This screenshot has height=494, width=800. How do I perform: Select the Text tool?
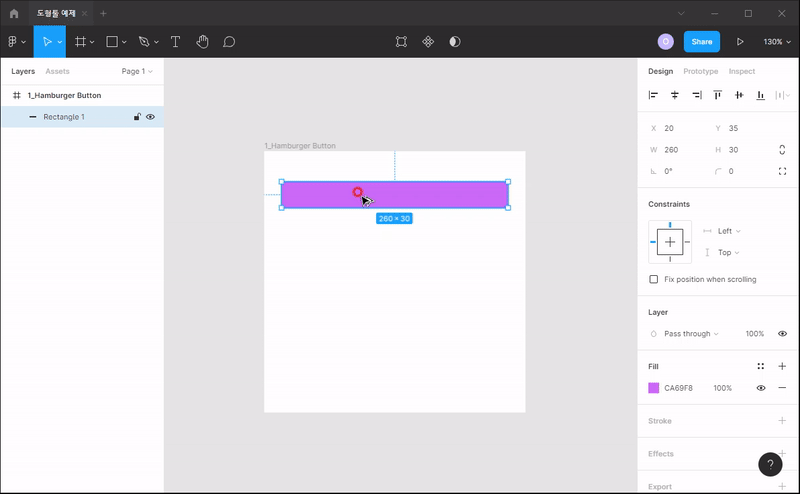click(x=175, y=42)
